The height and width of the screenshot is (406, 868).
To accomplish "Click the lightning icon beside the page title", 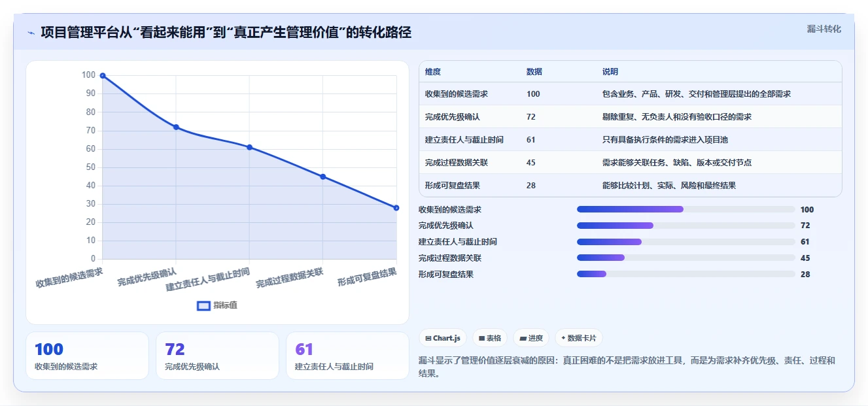I will click(x=31, y=33).
